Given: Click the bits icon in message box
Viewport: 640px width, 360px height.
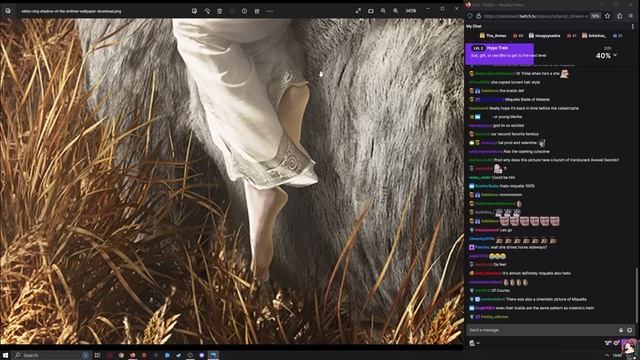Looking at the screenshot, I should coord(621,330).
